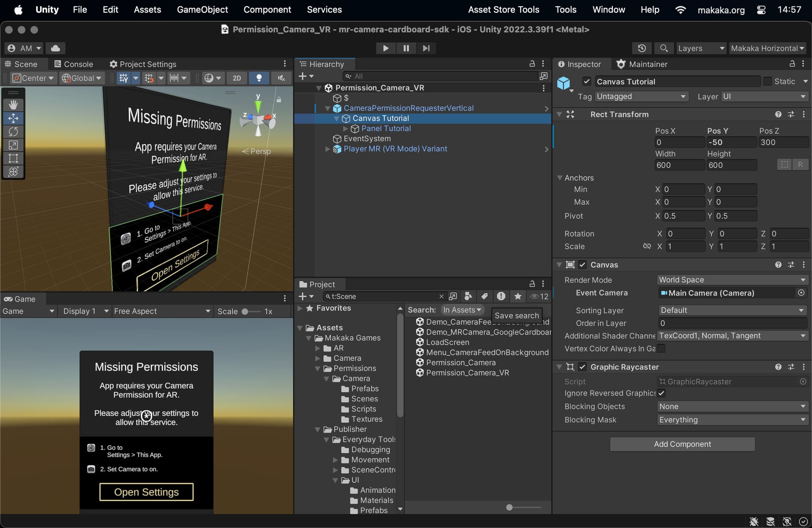
Task: Open the editor search with the magnifier icon
Action: pyautogui.click(x=664, y=48)
